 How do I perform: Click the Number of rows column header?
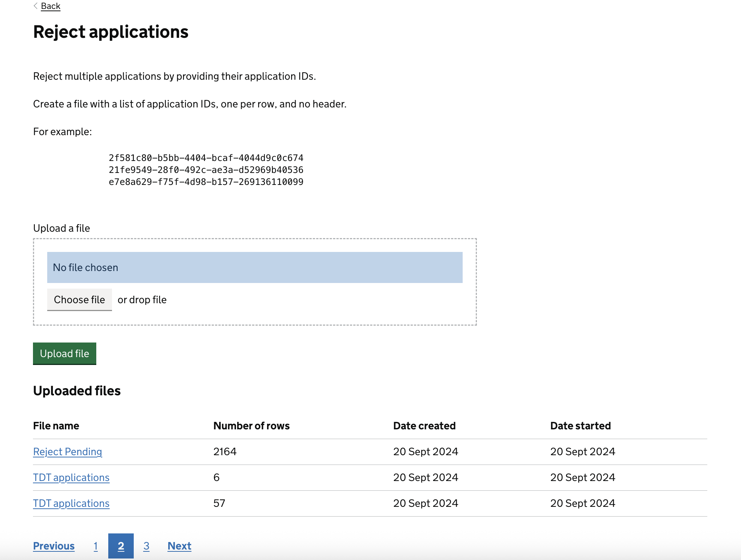pyautogui.click(x=251, y=426)
